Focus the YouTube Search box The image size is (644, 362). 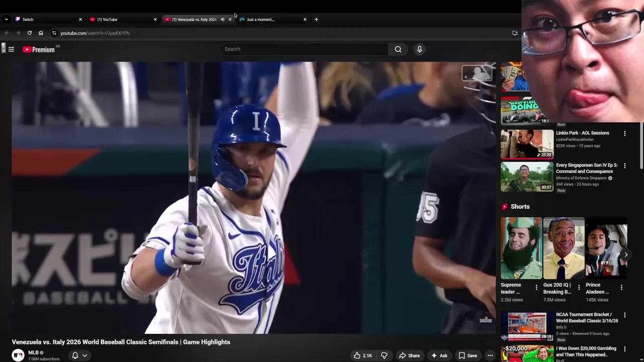tap(304, 49)
